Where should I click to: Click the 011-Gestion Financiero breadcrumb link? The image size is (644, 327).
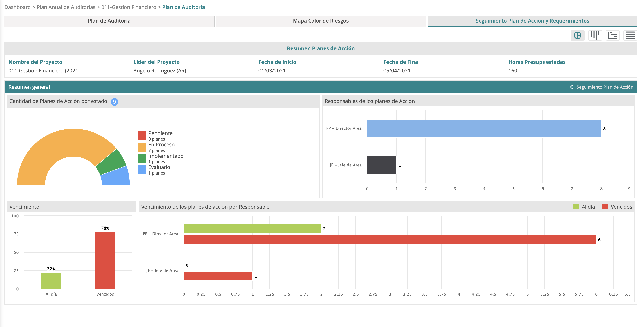pyautogui.click(x=128, y=7)
